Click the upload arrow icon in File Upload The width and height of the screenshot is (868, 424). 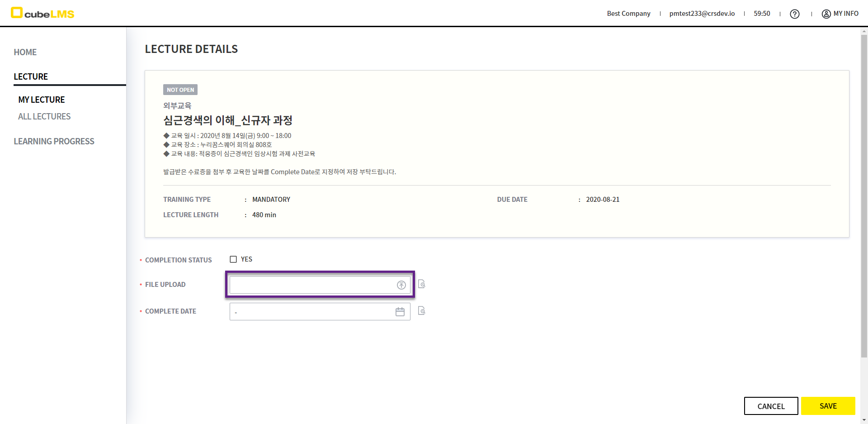(x=401, y=285)
